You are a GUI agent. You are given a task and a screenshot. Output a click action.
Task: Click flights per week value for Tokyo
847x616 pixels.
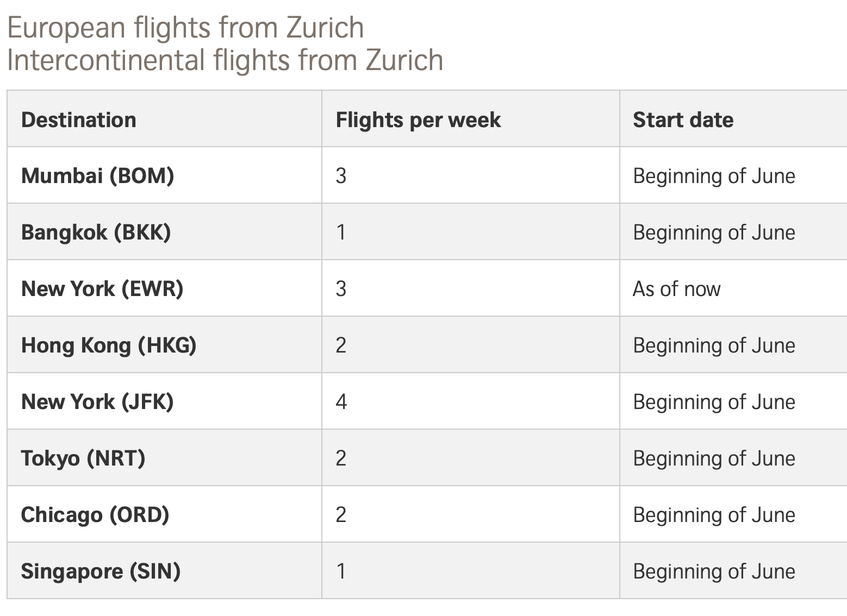[341, 458]
